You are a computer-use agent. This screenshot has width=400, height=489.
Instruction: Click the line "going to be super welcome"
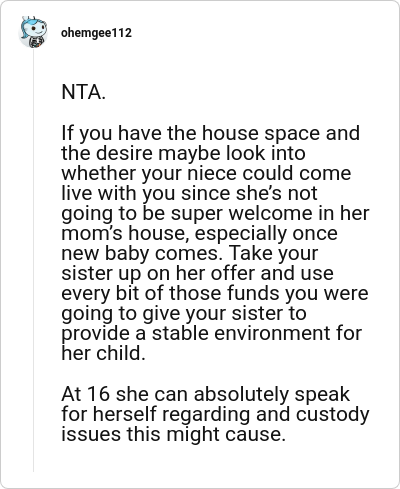click(215, 213)
